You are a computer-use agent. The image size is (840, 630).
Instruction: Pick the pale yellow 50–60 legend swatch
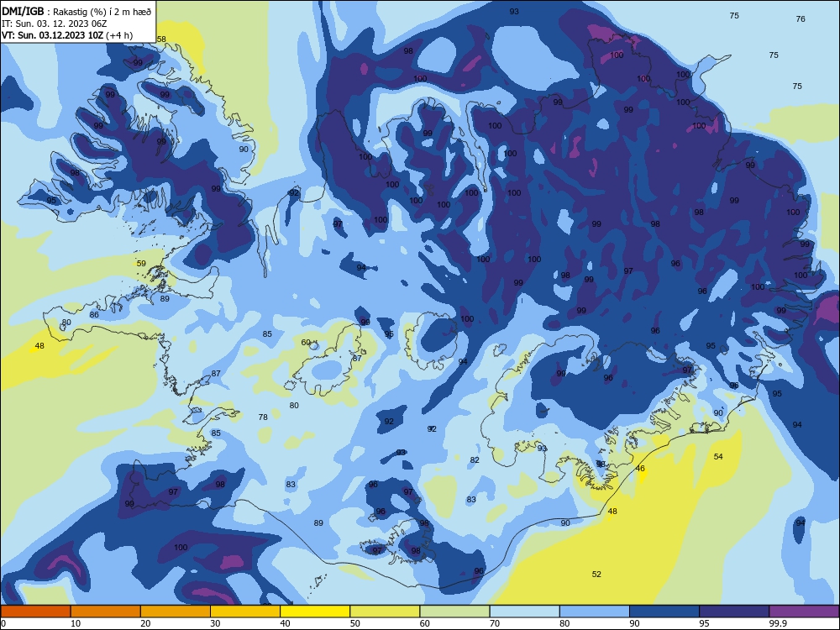[x=385, y=612]
